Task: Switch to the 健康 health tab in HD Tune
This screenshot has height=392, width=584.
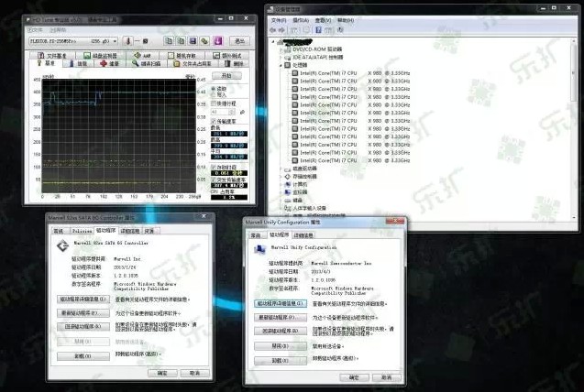Action: pos(109,63)
